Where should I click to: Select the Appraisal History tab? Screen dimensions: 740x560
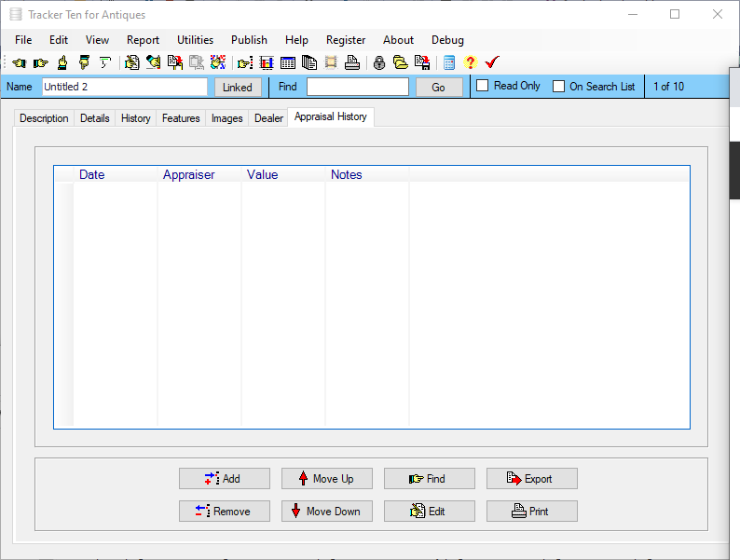(331, 116)
